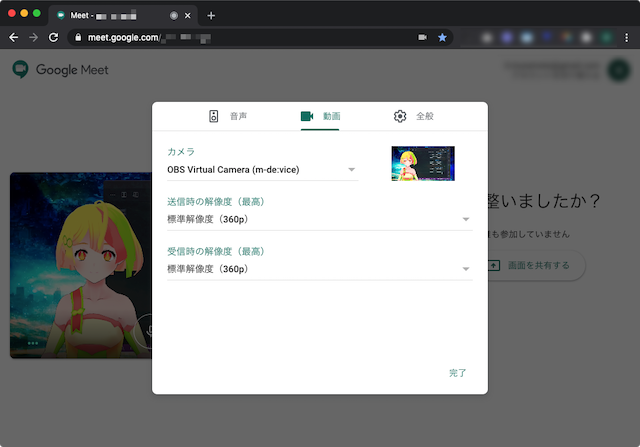Click the gear icon beside 全般
The image size is (640, 447).
click(x=400, y=116)
